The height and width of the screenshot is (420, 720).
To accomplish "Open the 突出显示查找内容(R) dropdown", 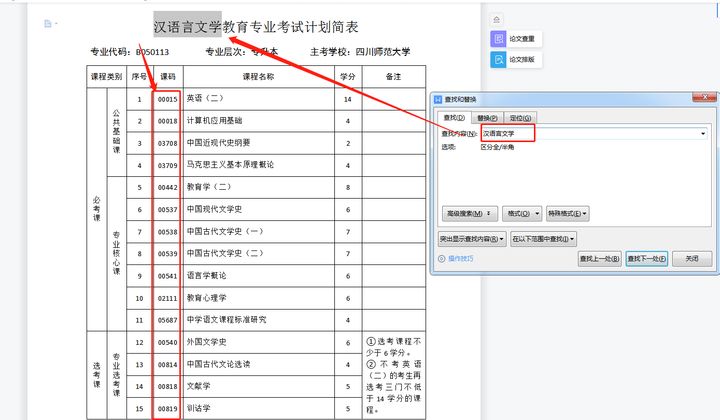I will 472,239.
